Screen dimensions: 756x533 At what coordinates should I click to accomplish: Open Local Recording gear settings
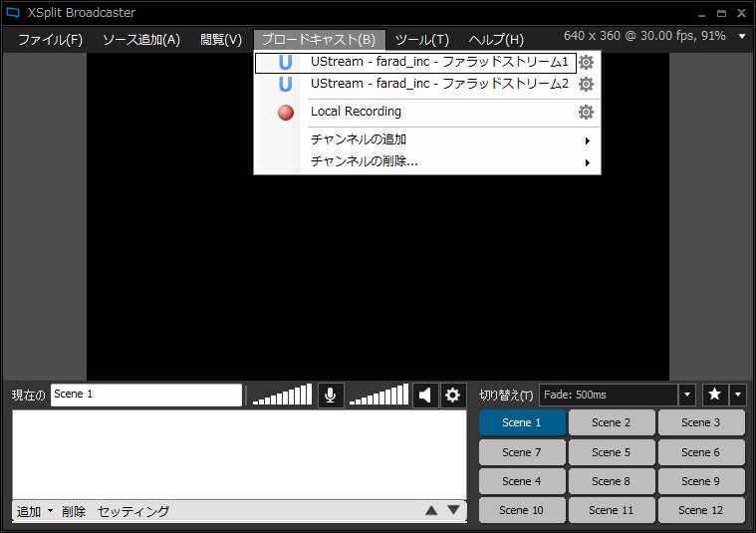[586, 112]
